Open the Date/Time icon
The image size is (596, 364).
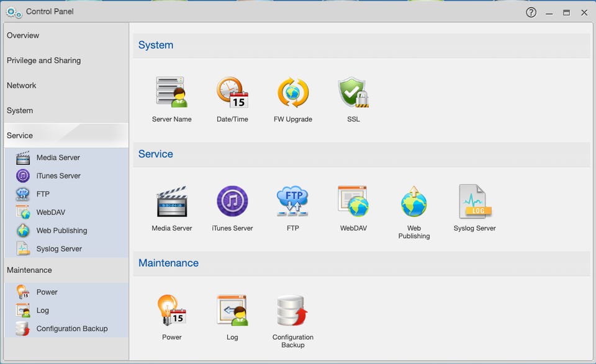232,92
